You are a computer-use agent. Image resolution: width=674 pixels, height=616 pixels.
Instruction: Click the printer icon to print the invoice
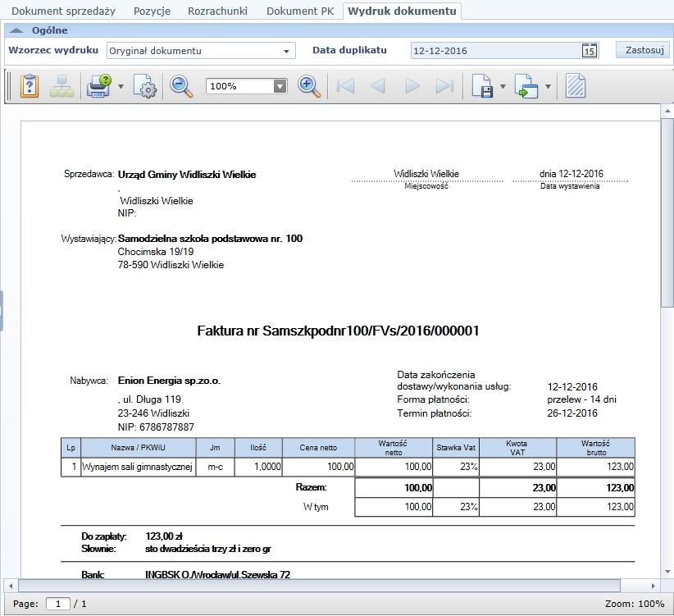coord(99,86)
